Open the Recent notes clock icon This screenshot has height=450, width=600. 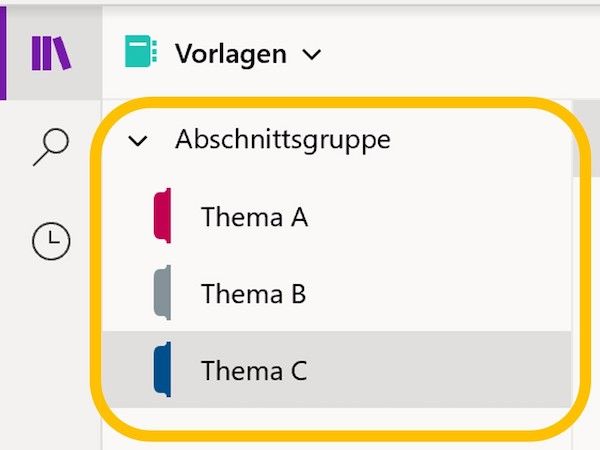click(51, 241)
